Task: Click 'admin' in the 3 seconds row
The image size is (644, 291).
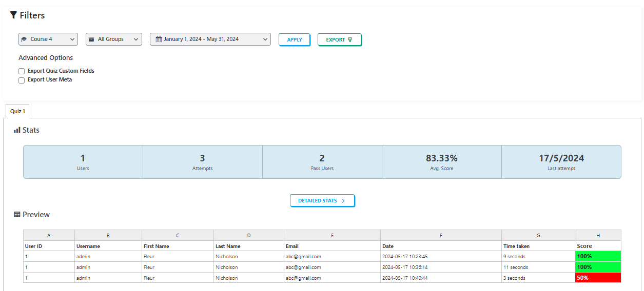Action: click(x=83, y=278)
